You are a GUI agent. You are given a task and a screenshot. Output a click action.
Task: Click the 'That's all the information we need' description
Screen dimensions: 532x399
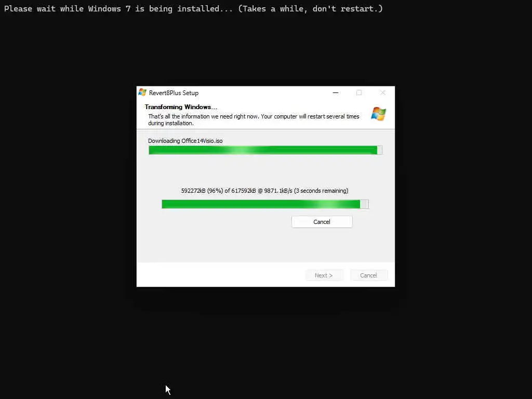[x=254, y=120]
